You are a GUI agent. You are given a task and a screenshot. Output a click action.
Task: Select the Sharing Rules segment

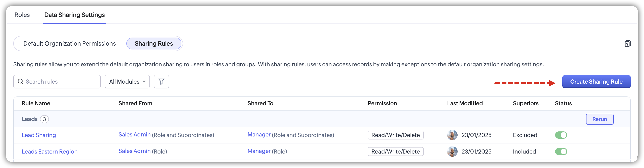(154, 44)
